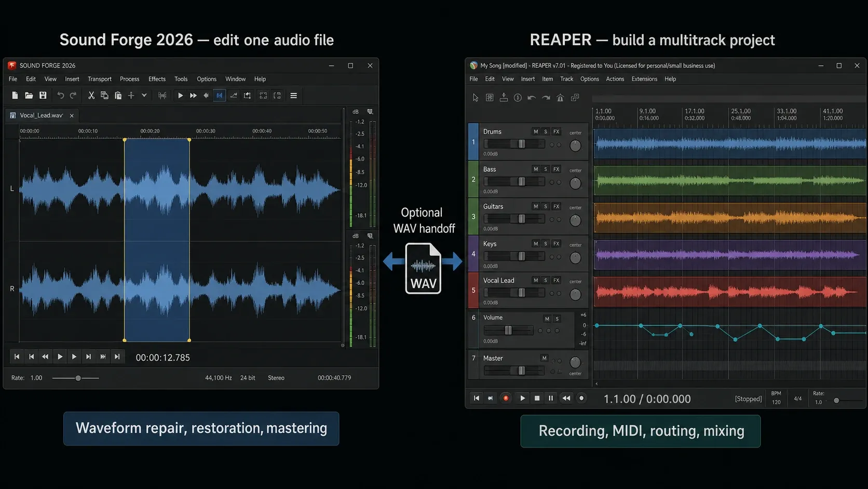The width and height of the screenshot is (868, 489).
Task: Solo the Vocal Lead track
Action: tap(546, 281)
